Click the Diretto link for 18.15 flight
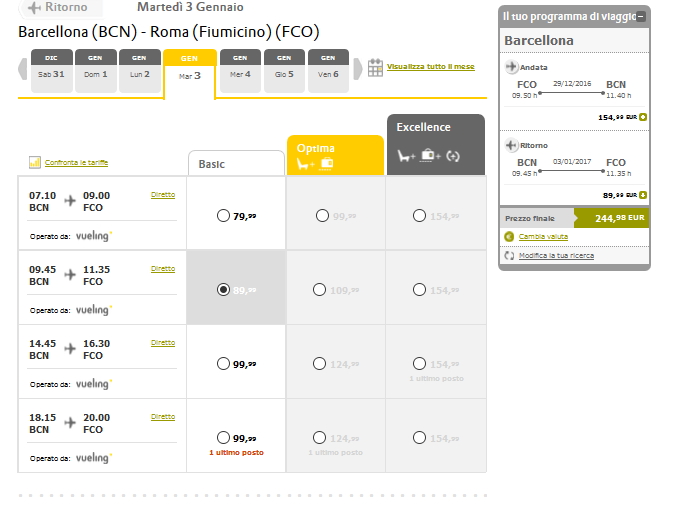This screenshot has width=700, height=507. tap(163, 416)
